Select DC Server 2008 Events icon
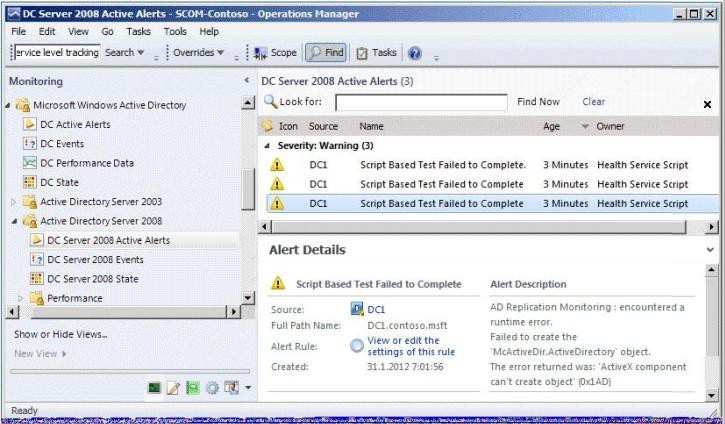 37,259
